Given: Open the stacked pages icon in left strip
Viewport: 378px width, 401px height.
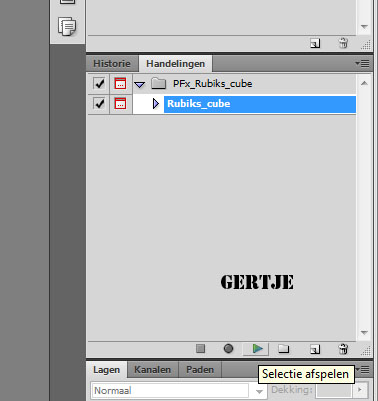Looking at the screenshot, I should click(67, 27).
